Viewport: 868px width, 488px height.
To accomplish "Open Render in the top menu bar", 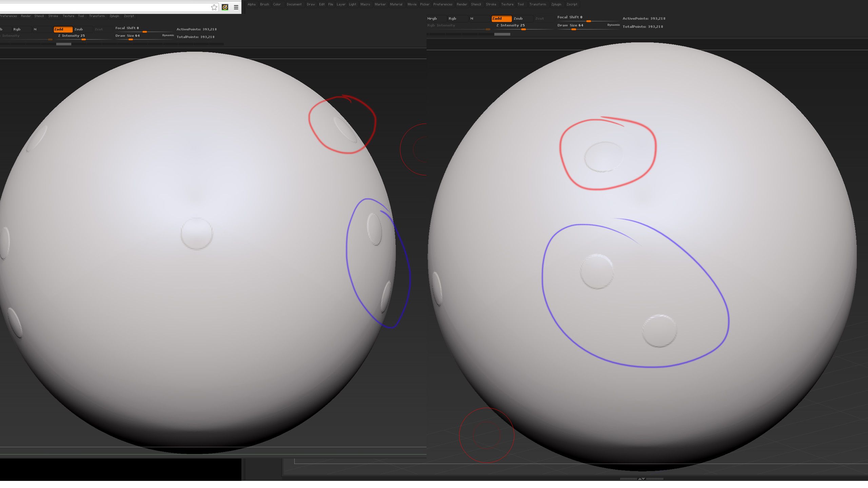I will click(462, 4).
